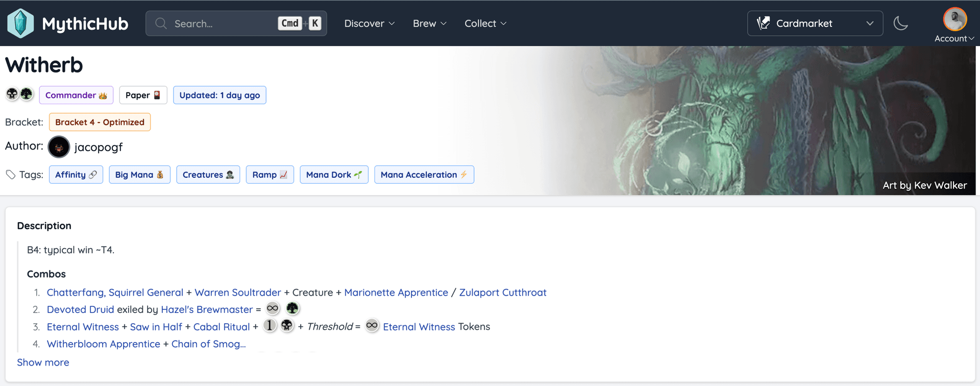980x386 pixels.
Task: Click the green mana tree icon under the title
Action: pyautogui.click(x=27, y=94)
